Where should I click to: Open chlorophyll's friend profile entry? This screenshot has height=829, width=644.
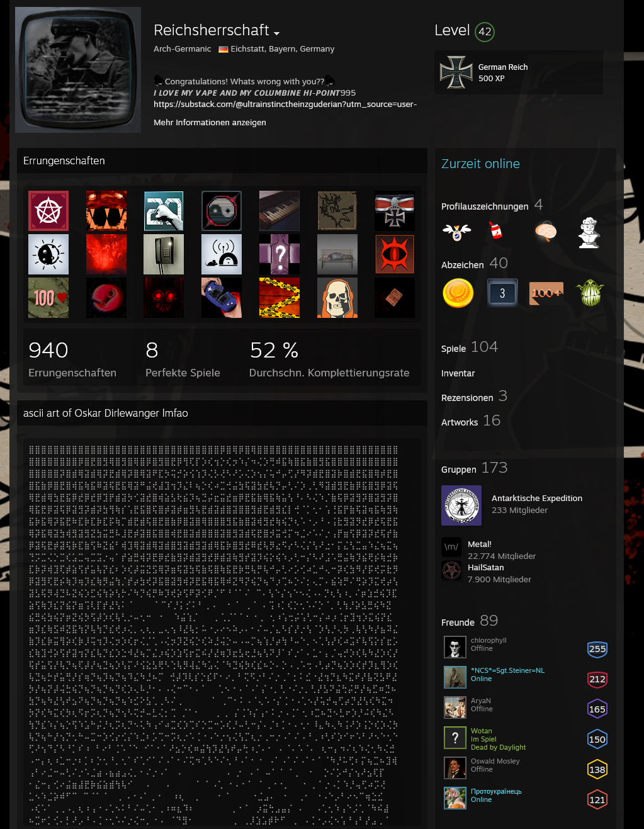489,641
